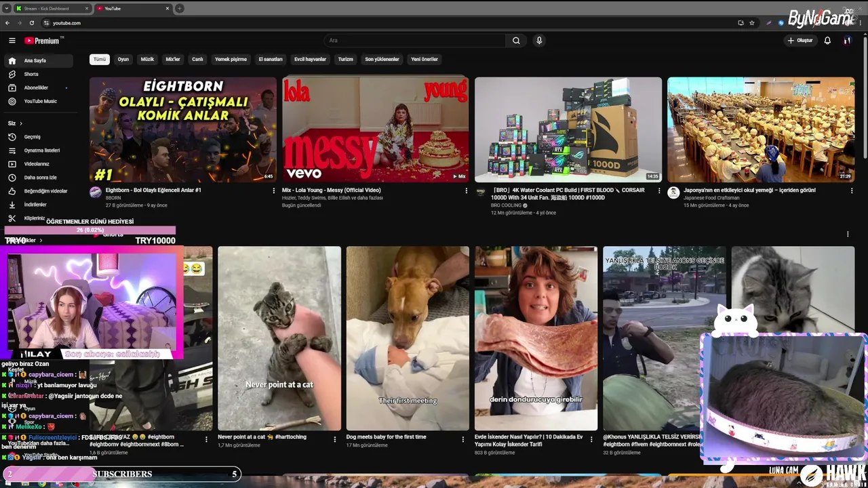Expand the Siz section chevron
868x488 pixels.
pos(21,123)
